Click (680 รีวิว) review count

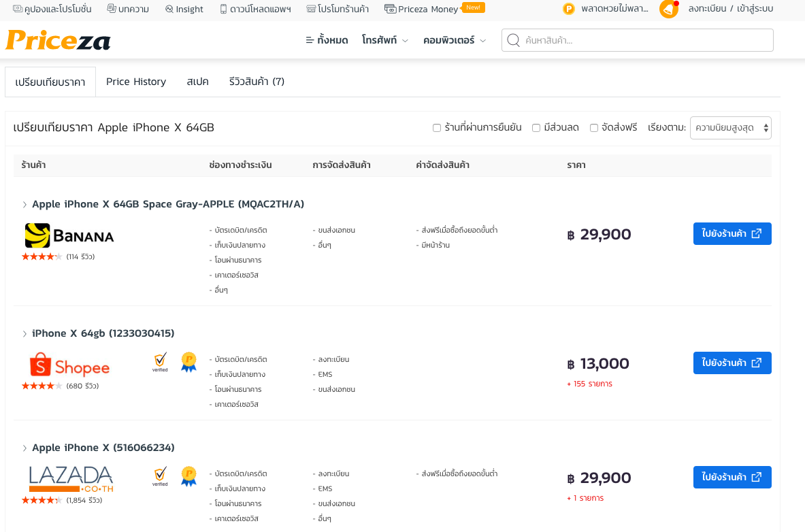click(x=82, y=386)
